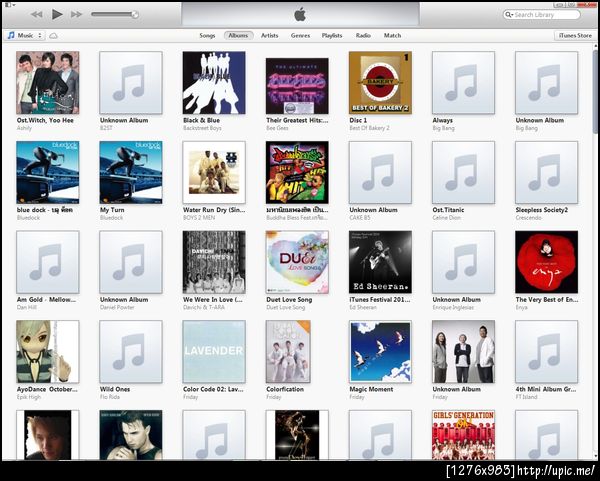Open the iTunes Store button
The height and width of the screenshot is (481, 600).
(x=575, y=36)
